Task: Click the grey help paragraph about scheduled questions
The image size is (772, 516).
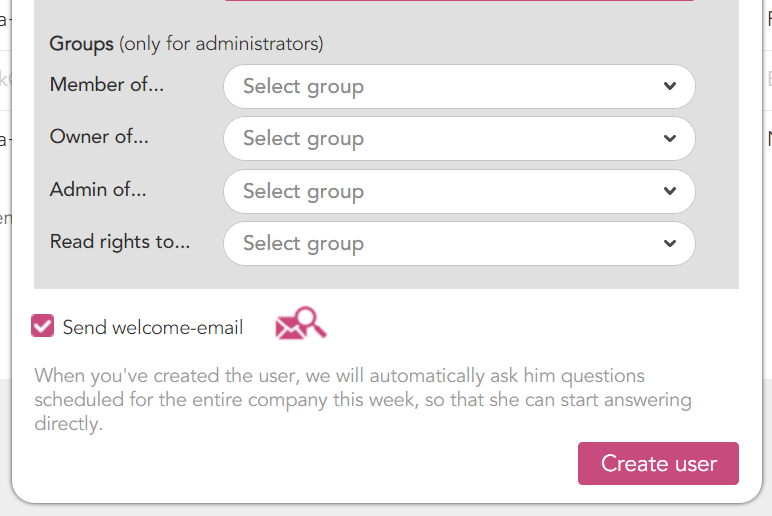Action: point(363,399)
